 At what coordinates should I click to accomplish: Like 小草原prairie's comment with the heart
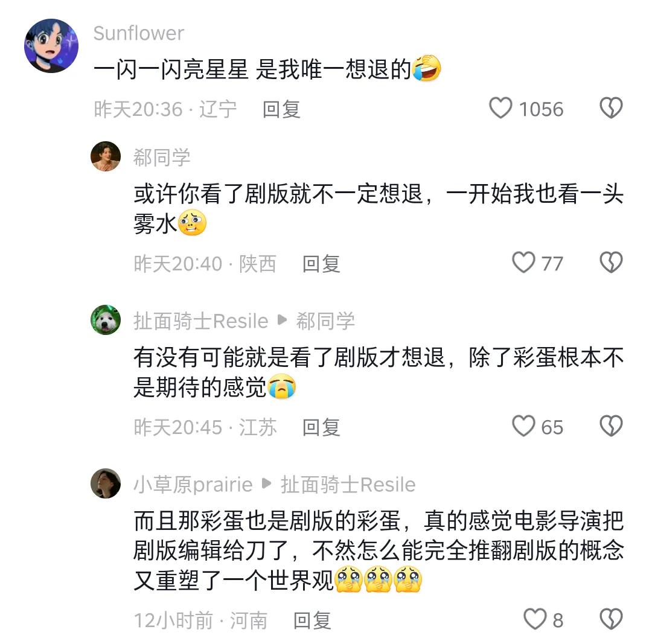pyautogui.click(x=537, y=620)
